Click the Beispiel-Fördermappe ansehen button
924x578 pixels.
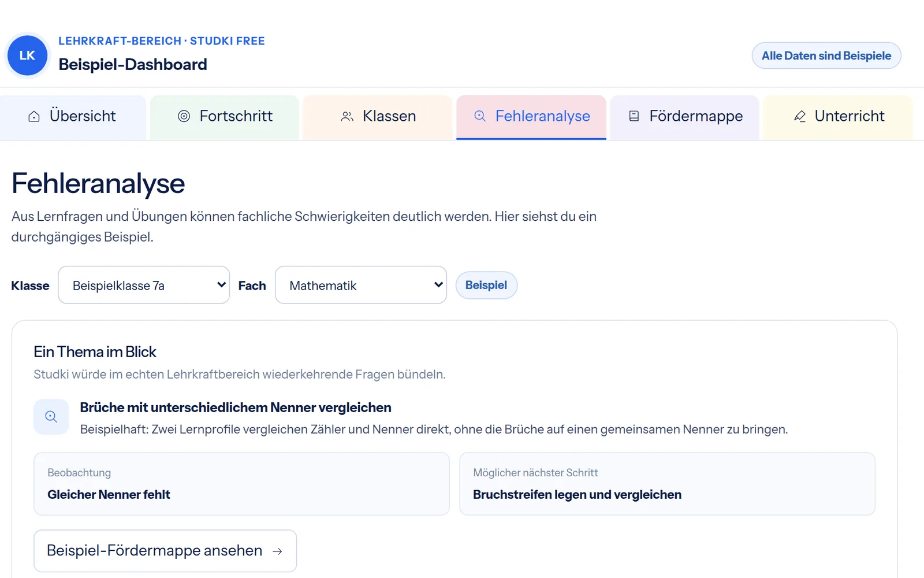point(165,551)
